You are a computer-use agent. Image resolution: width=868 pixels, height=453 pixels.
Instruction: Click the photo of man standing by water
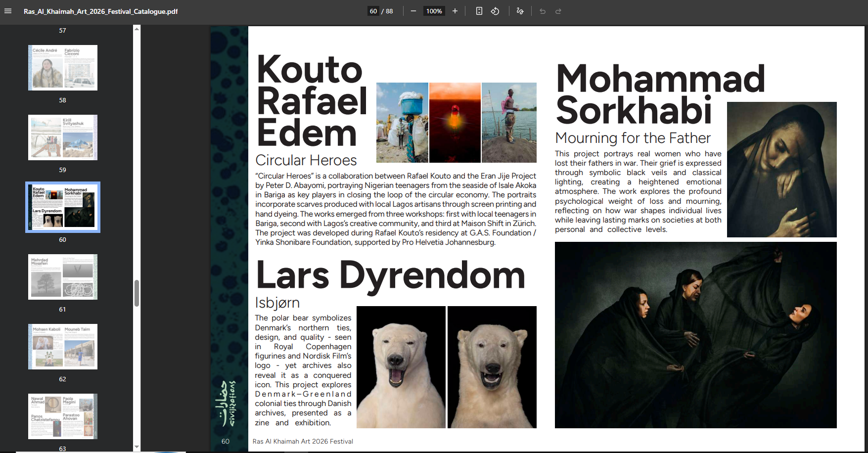tap(509, 123)
